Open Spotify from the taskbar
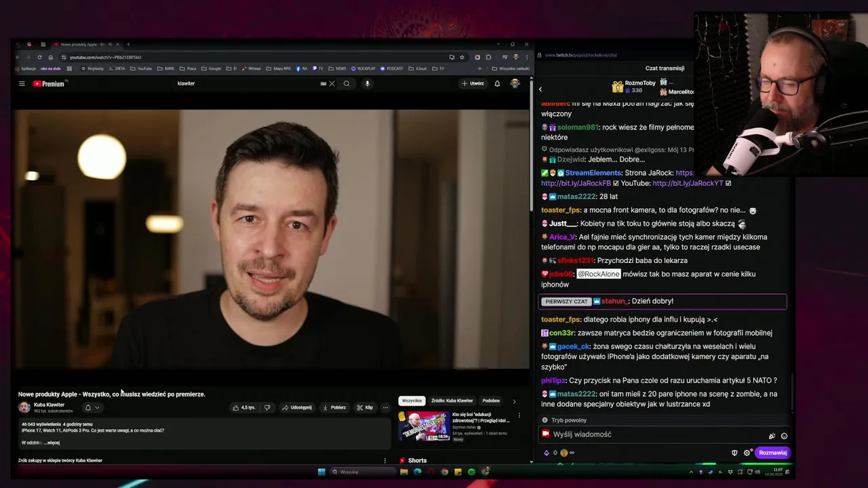The width and height of the screenshot is (868, 488). [471, 472]
